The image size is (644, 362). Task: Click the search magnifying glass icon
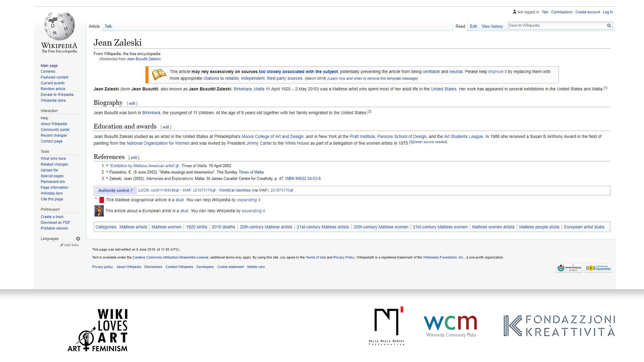(609, 26)
